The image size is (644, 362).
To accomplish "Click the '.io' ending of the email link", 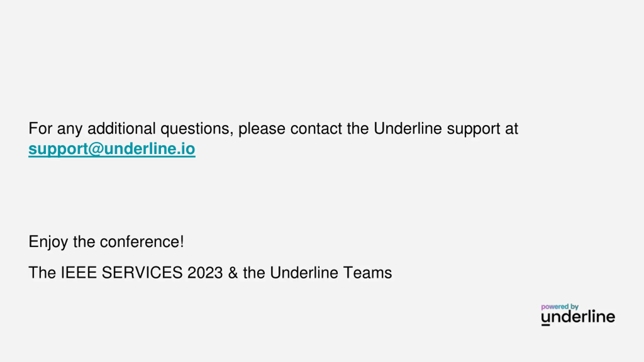I will coord(186,149).
